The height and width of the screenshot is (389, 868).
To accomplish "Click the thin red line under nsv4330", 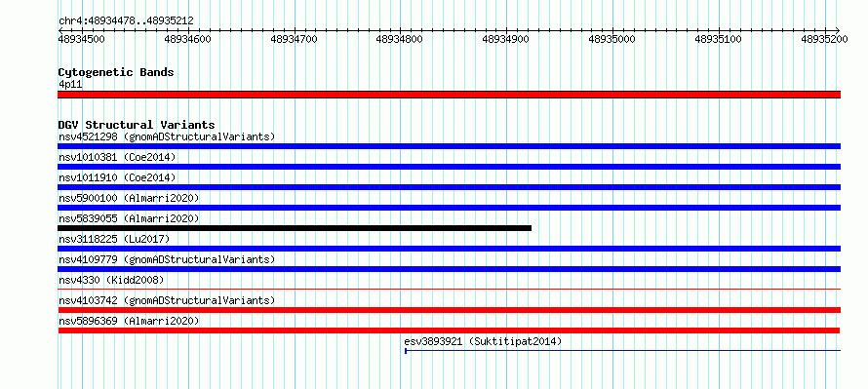I will (x=449, y=289).
